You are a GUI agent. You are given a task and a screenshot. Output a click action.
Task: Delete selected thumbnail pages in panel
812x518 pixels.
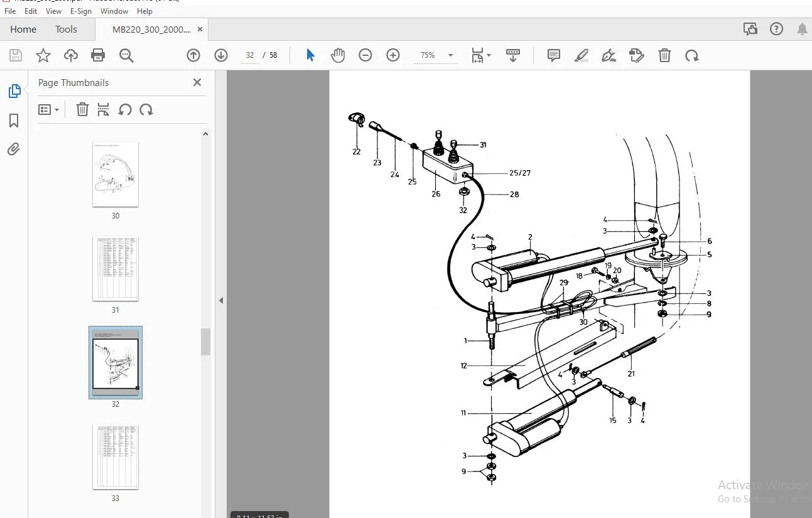(82, 110)
